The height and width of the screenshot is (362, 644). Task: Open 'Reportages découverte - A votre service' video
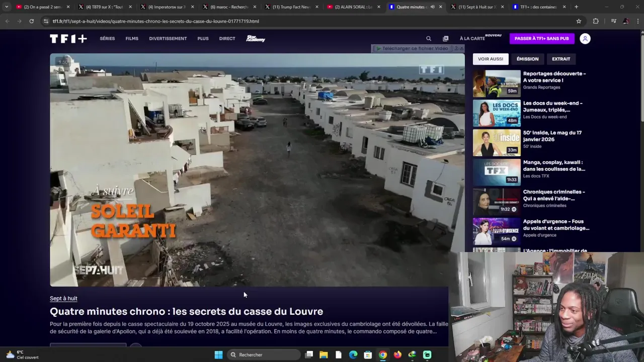(554, 77)
